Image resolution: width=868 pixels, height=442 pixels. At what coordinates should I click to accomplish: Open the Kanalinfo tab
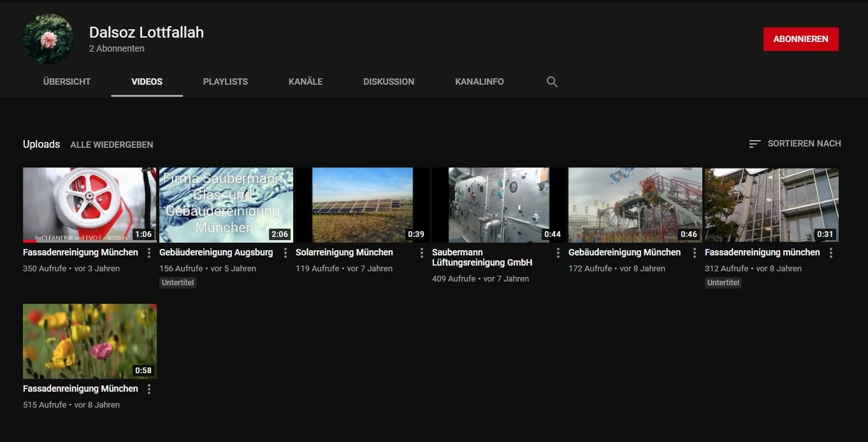click(x=479, y=82)
